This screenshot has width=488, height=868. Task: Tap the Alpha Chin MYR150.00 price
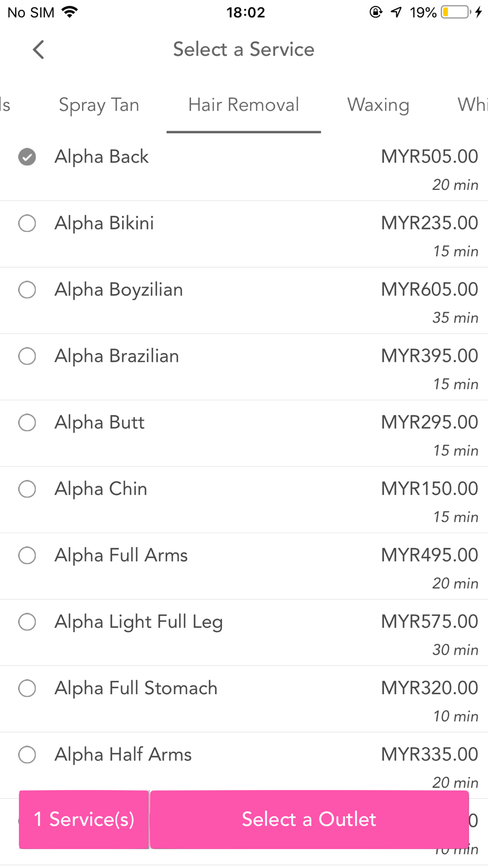[429, 489]
